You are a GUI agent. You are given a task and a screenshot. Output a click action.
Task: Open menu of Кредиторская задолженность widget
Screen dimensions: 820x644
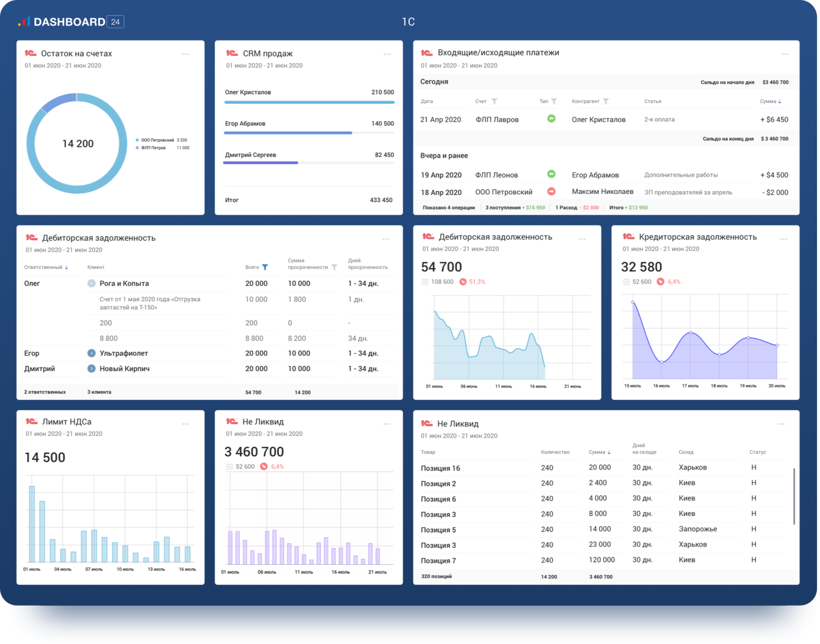(x=783, y=239)
